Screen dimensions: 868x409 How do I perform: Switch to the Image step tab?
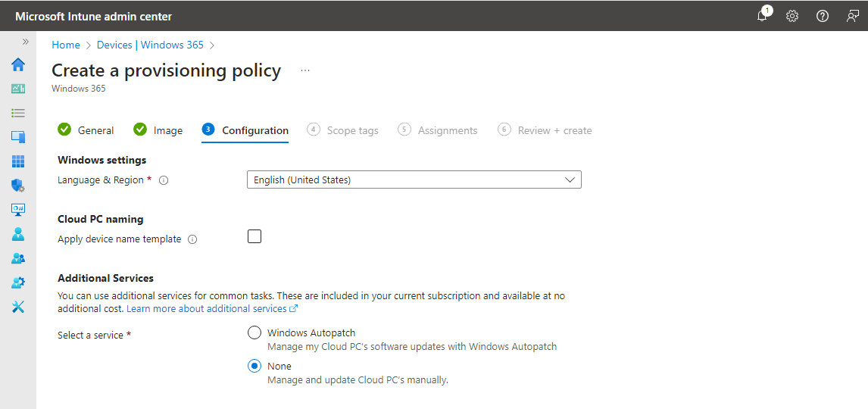tap(158, 130)
